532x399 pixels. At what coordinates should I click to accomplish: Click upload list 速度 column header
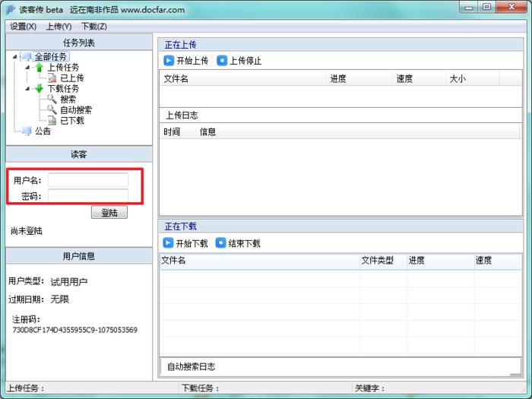point(419,79)
